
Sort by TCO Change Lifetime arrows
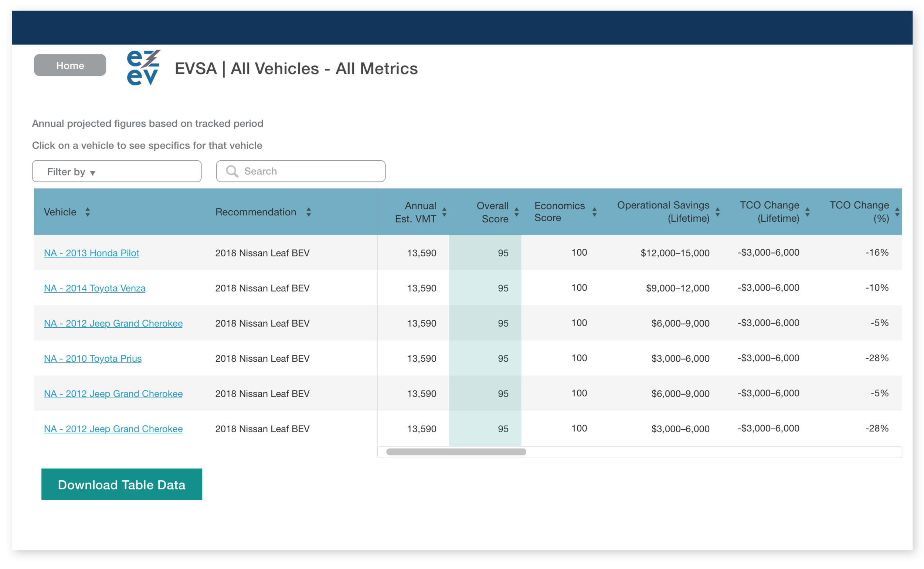tap(807, 212)
